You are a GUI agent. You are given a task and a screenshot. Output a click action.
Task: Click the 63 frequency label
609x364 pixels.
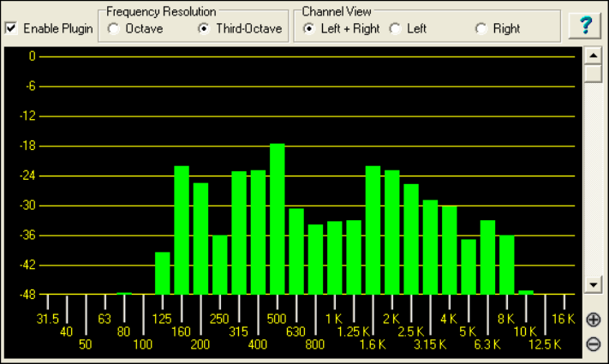[104, 319]
